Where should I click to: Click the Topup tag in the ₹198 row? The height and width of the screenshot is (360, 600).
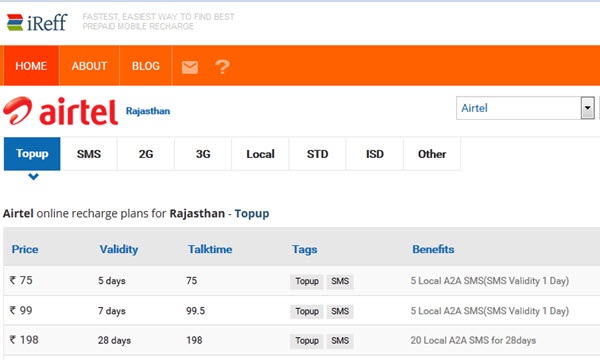coord(307,340)
